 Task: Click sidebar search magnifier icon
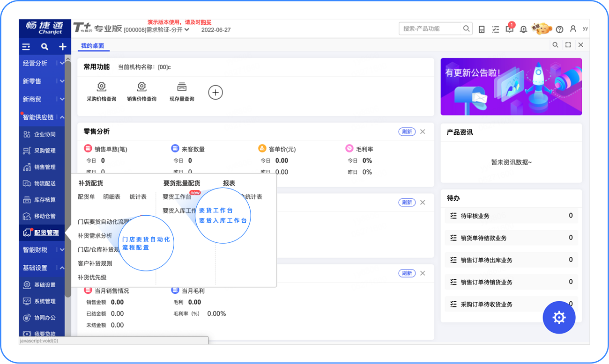(45, 47)
